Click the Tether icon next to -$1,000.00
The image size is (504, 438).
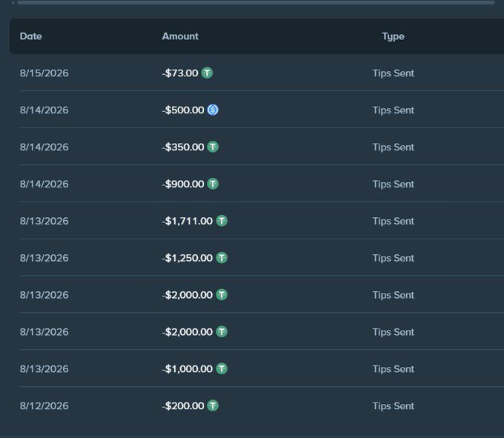pos(222,368)
